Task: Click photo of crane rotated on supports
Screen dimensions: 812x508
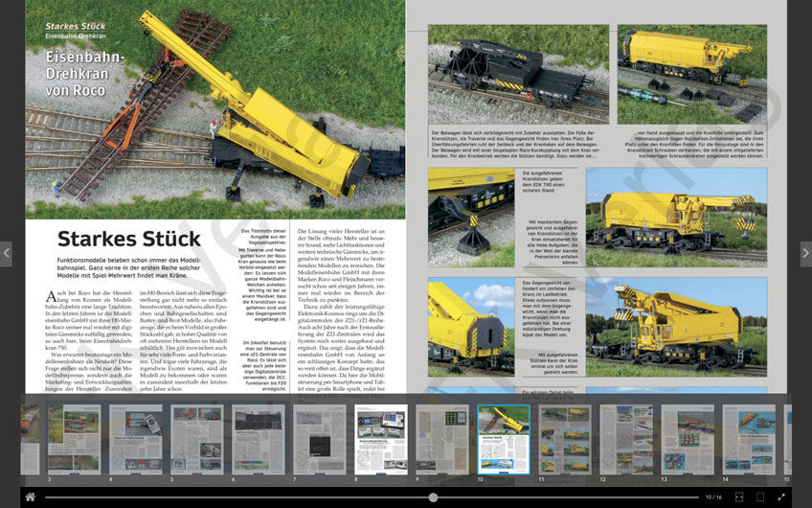Action: (x=676, y=327)
